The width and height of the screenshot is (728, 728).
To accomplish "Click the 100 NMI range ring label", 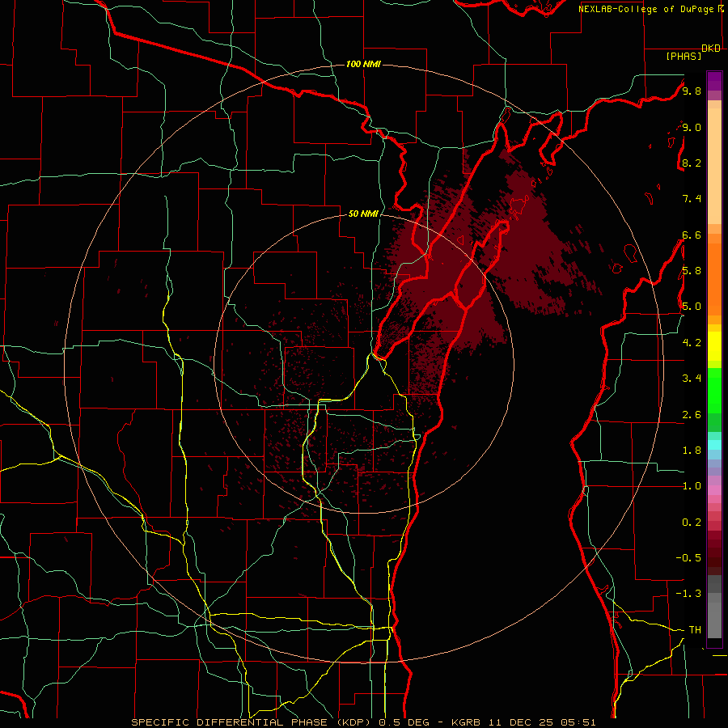I will point(363,64).
